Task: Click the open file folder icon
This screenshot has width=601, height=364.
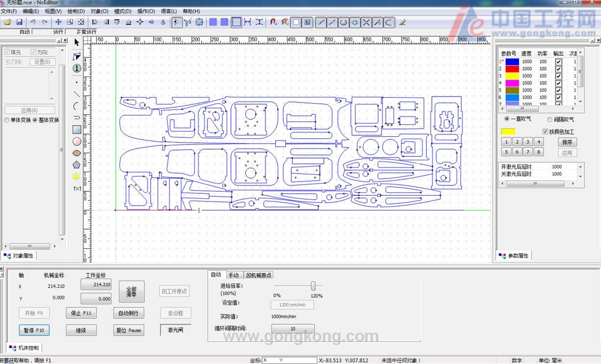Action: [7, 22]
